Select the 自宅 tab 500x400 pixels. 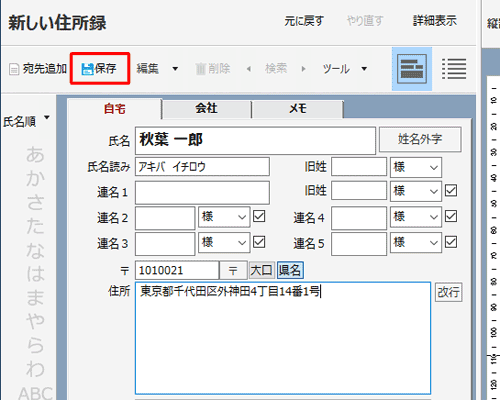pyautogui.click(x=115, y=109)
